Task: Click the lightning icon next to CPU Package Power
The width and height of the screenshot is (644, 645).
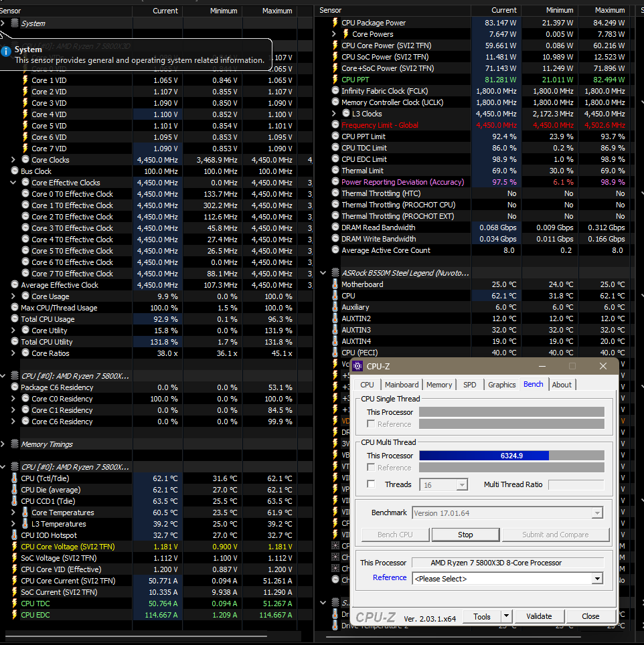Action: coord(335,23)
